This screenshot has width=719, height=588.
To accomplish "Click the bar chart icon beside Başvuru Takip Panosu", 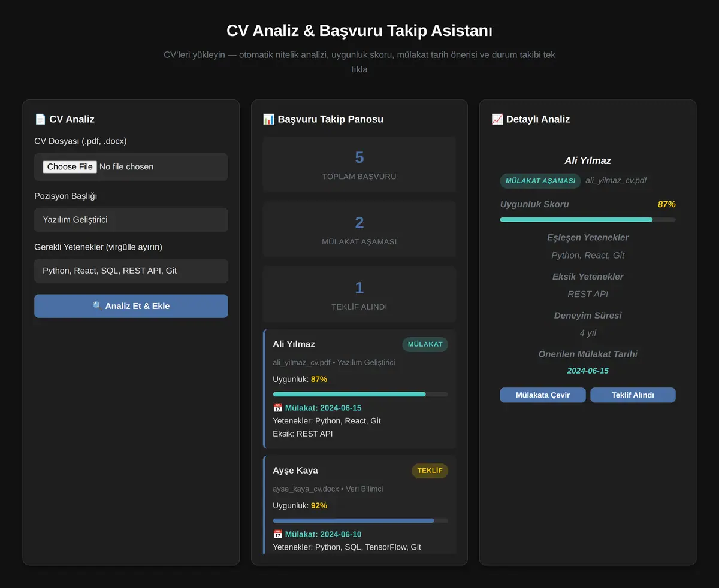I will [268, 119].
